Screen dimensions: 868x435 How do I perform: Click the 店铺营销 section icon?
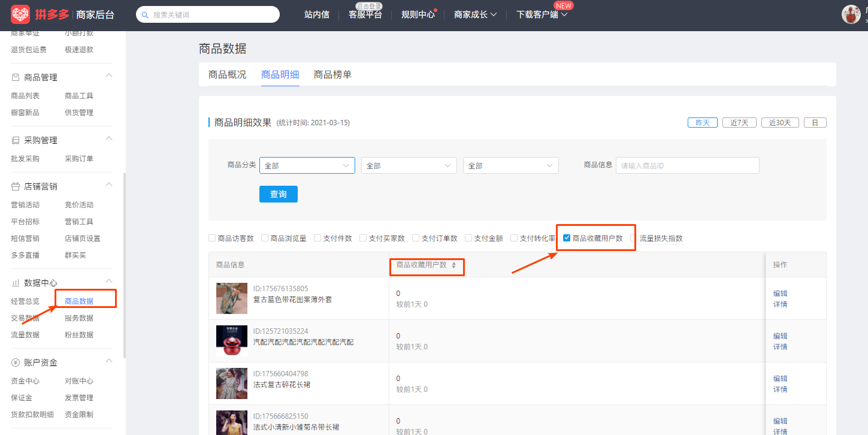click(16, 186)
